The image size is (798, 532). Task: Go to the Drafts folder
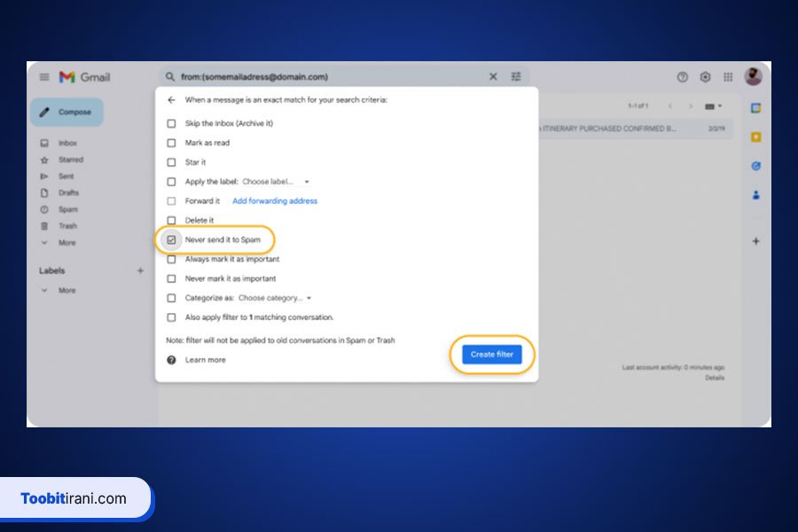[68, 192]
